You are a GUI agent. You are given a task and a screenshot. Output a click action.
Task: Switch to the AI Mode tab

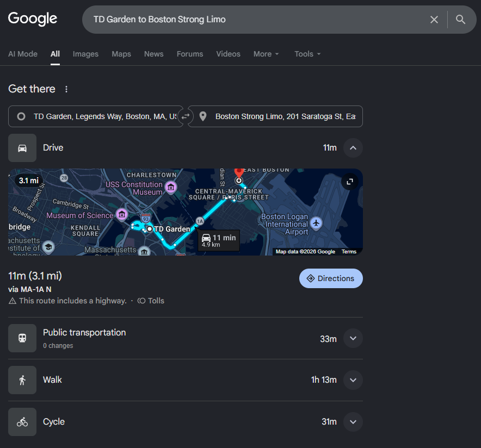pyautogui.click(x=23, y=54)
